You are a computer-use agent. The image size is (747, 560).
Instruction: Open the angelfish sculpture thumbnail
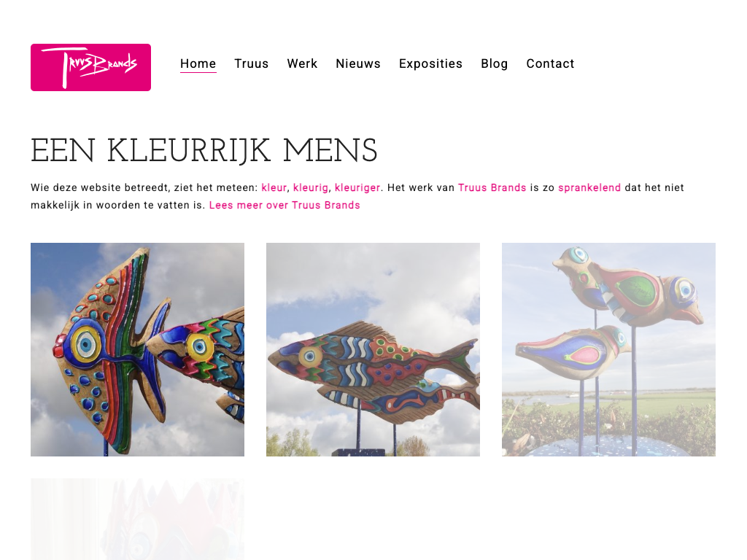[x=137, y=349]
